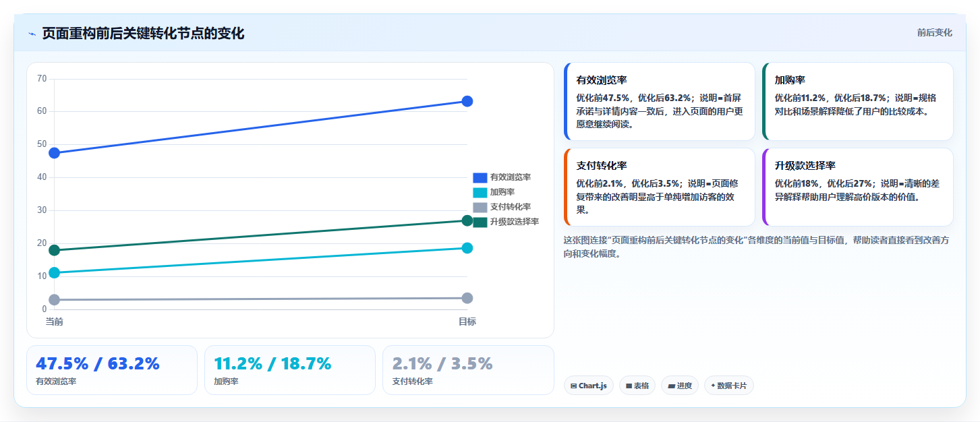
Task: Click the 70 y-axis label
Action: (x=42, y=79)
